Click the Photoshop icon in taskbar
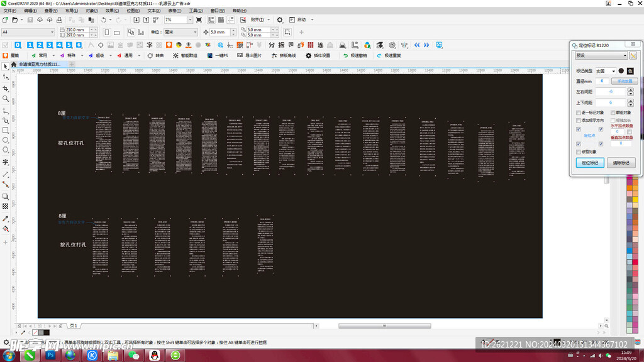This screenshot has width=644, height=362. (50, 355)
